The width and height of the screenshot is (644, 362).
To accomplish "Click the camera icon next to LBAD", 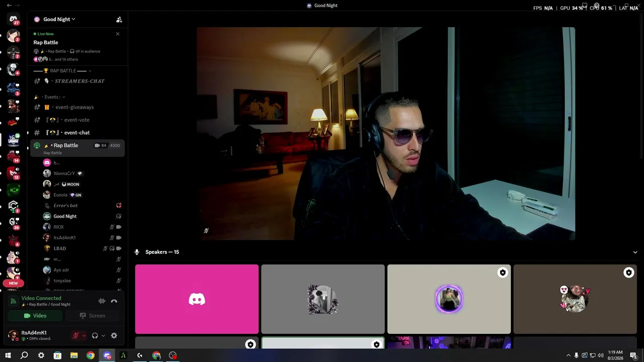I will click(119, 248).
